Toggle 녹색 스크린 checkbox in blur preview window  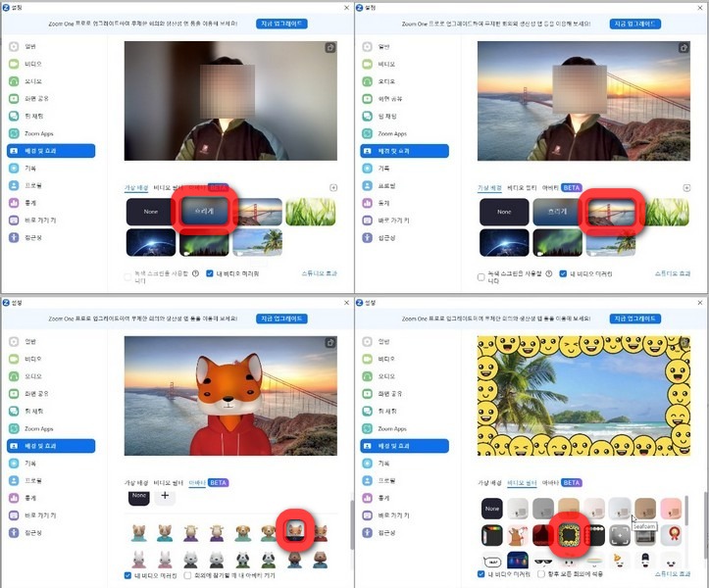point(127,277)
